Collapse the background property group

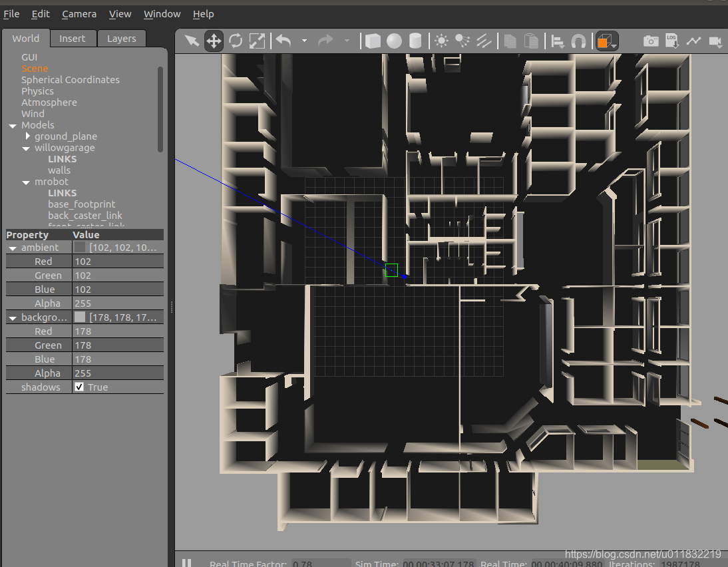point(13,317)
